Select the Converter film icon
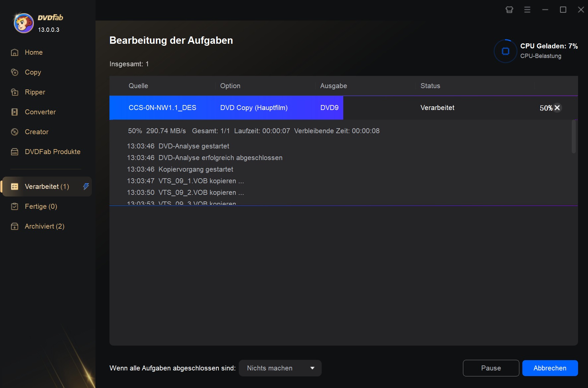 click(x=15, y=112)
